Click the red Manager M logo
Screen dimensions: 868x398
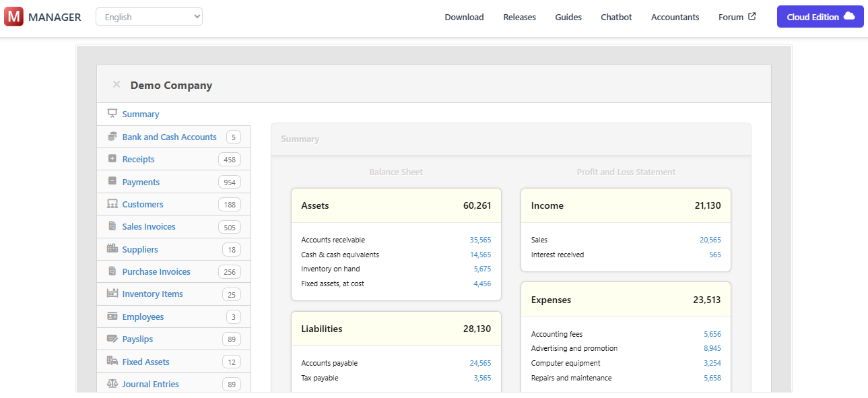tap(15, 16)
